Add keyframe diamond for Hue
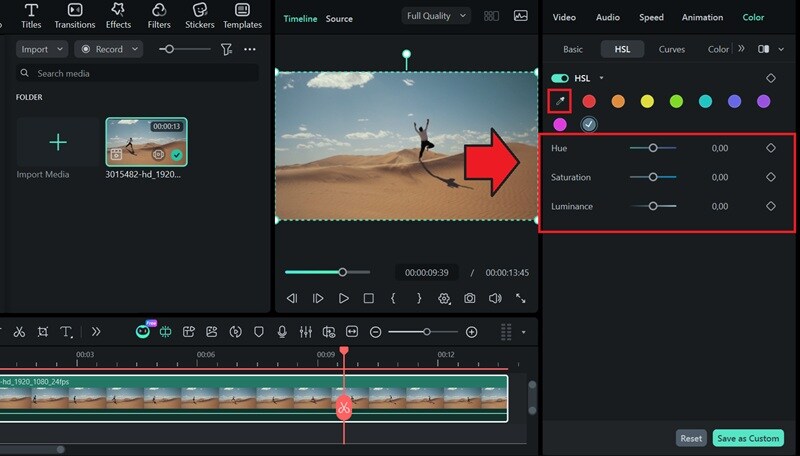800x456 pixels. coord(771,148)
